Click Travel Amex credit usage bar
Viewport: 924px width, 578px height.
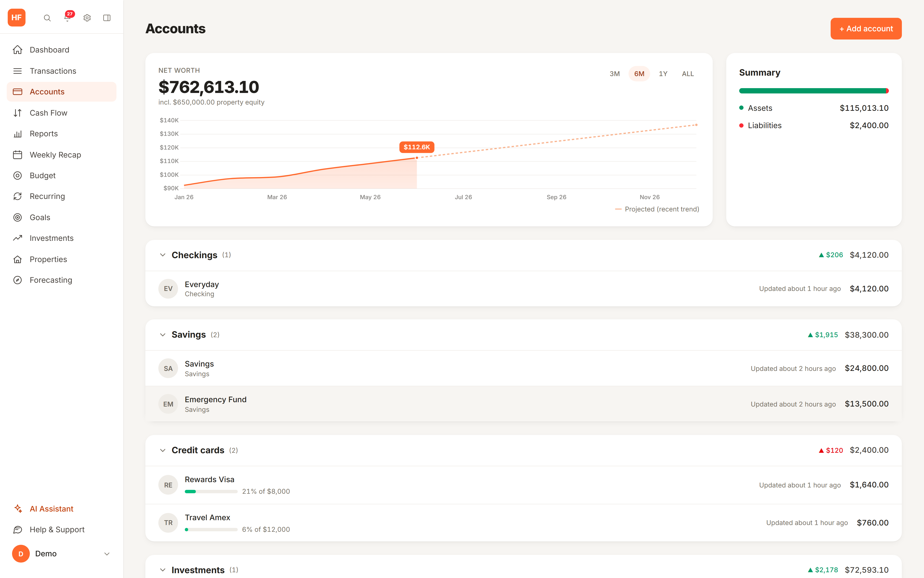(211, 529)
